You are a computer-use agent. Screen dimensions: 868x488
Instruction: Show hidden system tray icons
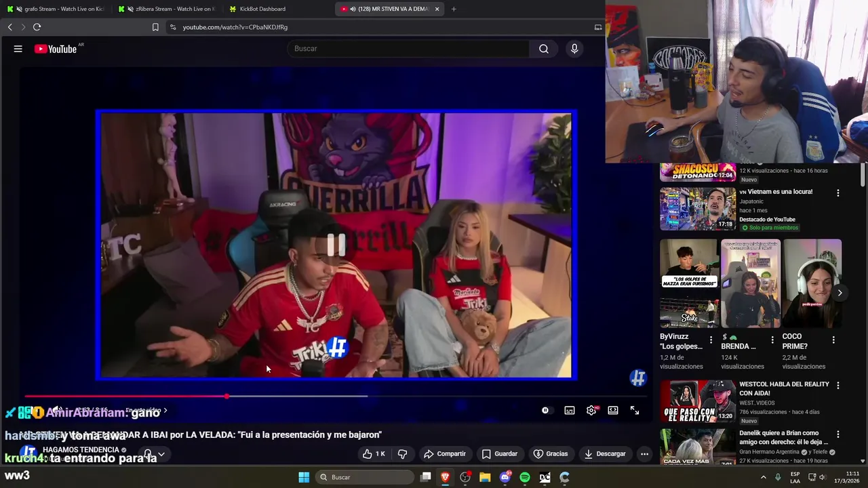(764, 477)
